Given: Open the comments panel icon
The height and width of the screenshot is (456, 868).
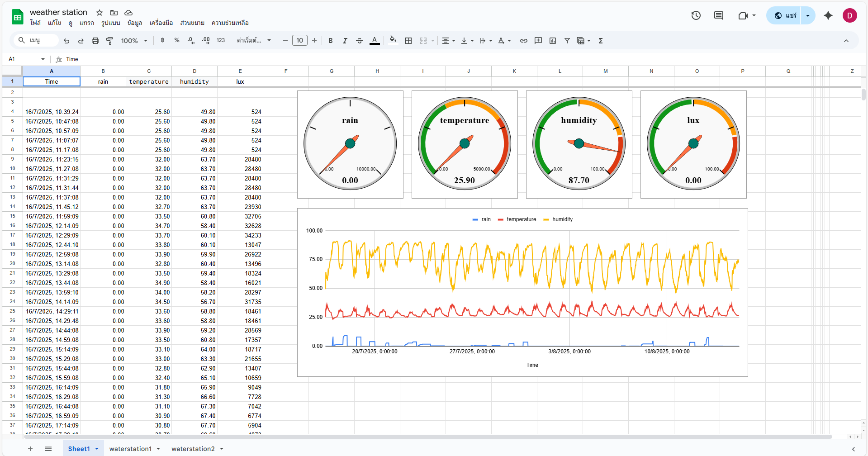Looking at the screenshot, I should pyautogui.click(x=718, y=15).
